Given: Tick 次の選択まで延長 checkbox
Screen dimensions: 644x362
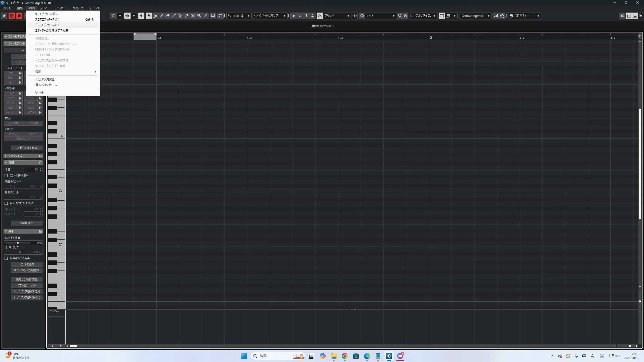Looking at the screenshot, I should [x=6, y=258].
